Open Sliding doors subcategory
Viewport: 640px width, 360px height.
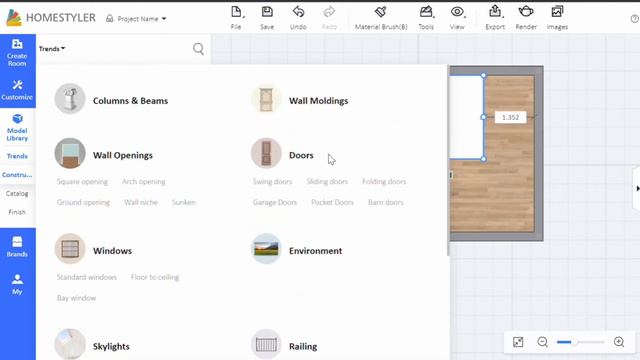tap(327, 182)
